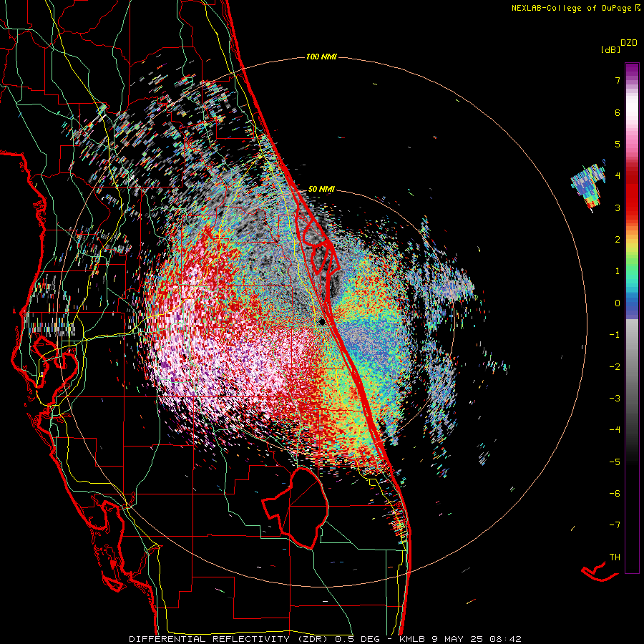The image size is (644, 644).
Task: Click the 100 NMI range ring label
Action: pyautogui.click(x=321, y=57)
